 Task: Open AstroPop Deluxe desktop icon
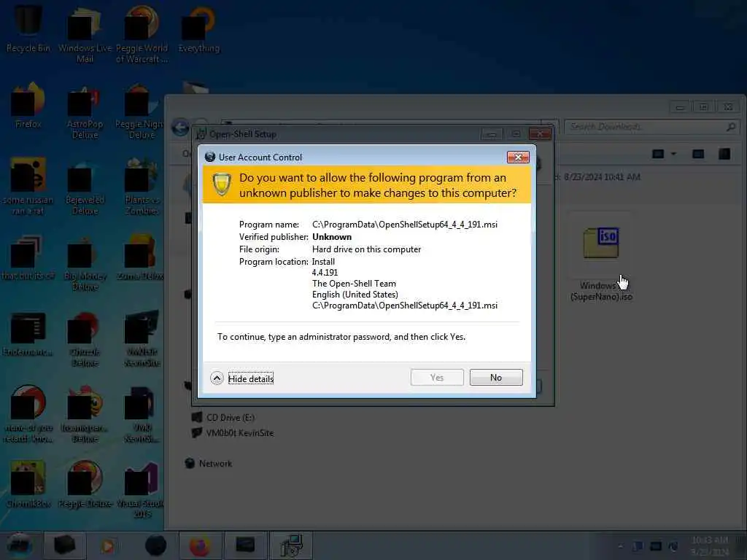pyautogui.click(x=85, y=112)
